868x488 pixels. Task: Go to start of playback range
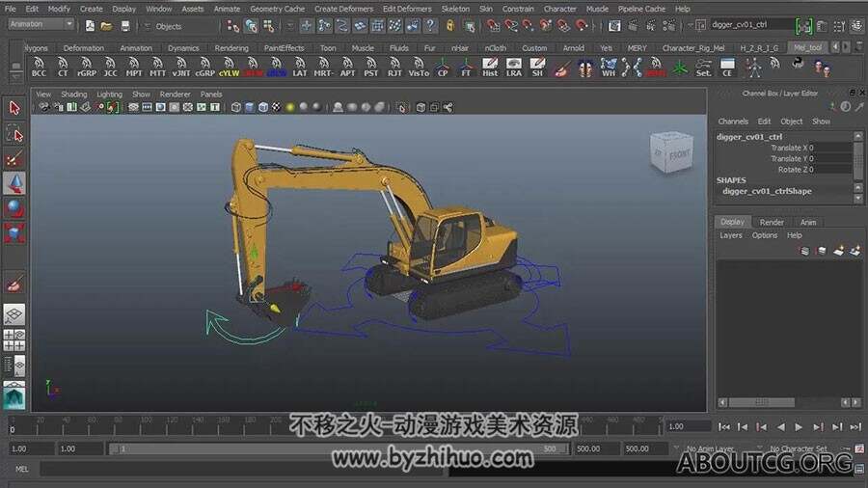(723, 426)
